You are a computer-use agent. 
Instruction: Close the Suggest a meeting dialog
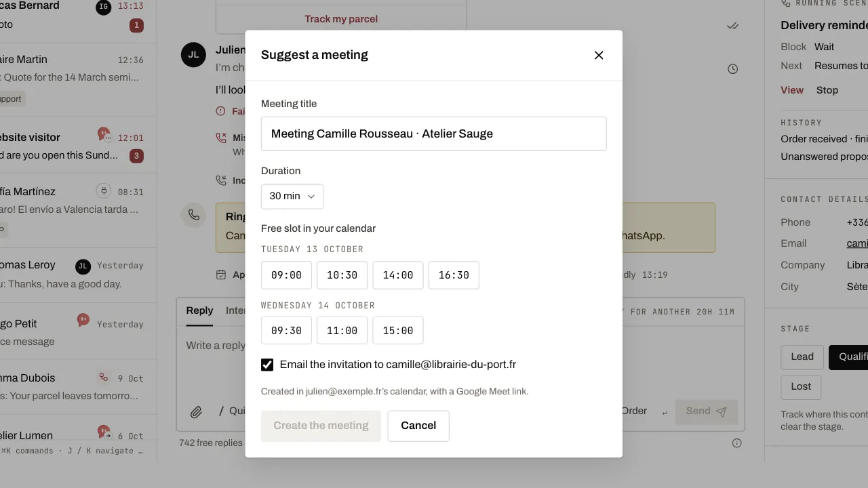(599, 56)
